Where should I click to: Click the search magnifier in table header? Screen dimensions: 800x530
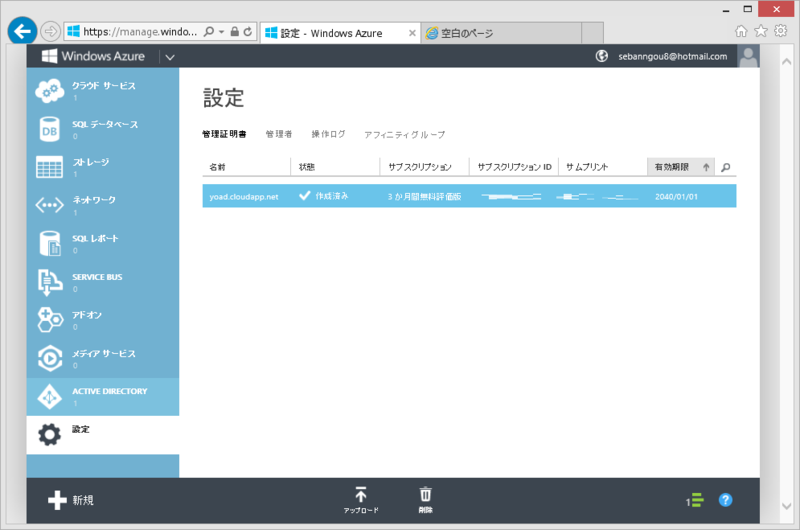[x=726, y=167]
